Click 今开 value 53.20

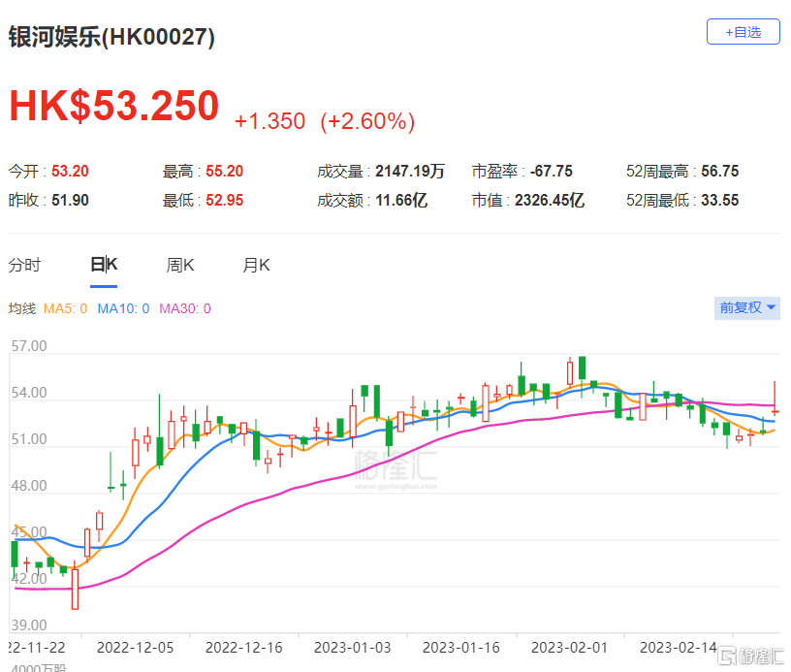point(70,171)
